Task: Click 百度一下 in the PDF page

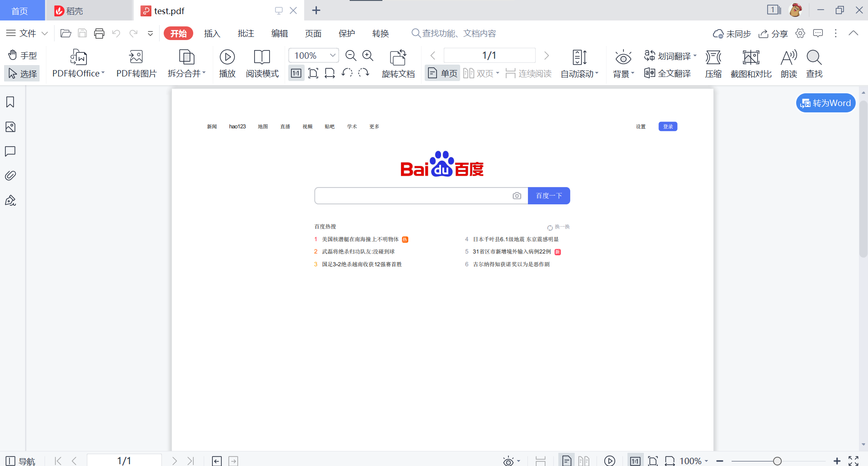Action: [549, 196]
